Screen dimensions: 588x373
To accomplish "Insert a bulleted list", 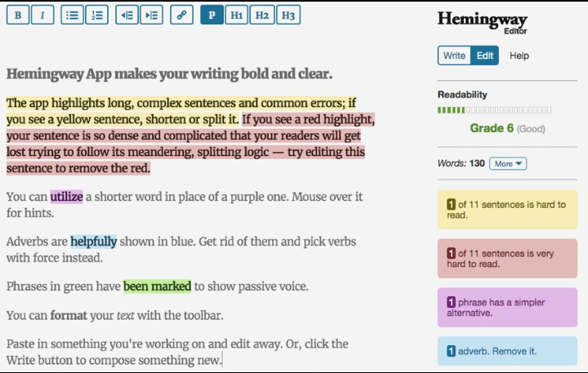I will pyautogui.click(x=73, y=15).
